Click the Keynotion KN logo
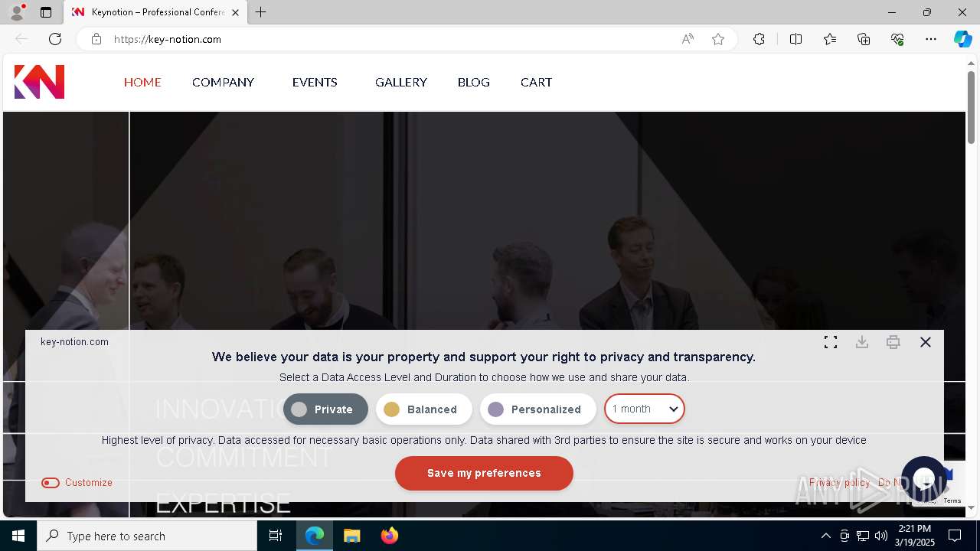980x551 pixels. point(39,82)
